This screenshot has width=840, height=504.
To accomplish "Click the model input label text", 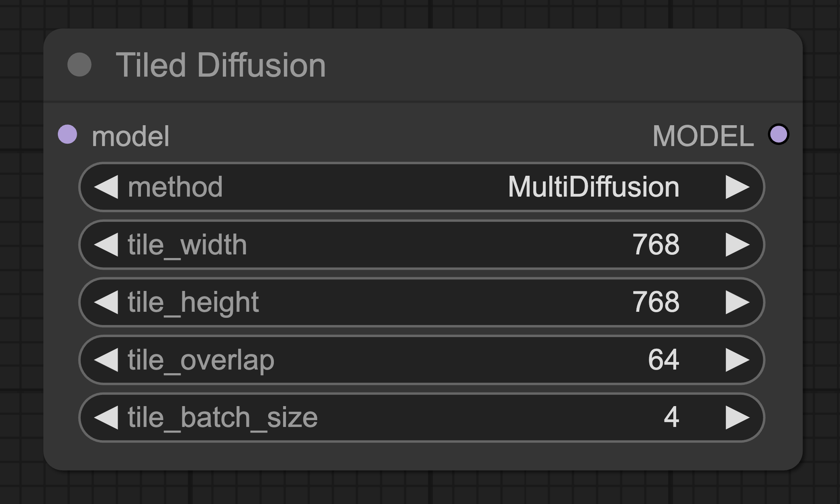I will click(x=130, y=135).
